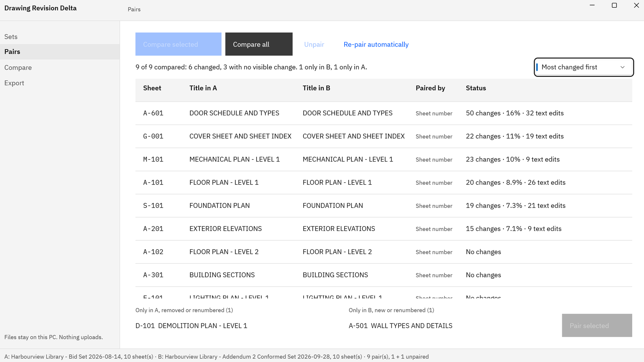Go to the Compare sidebar page

point(60,67)
